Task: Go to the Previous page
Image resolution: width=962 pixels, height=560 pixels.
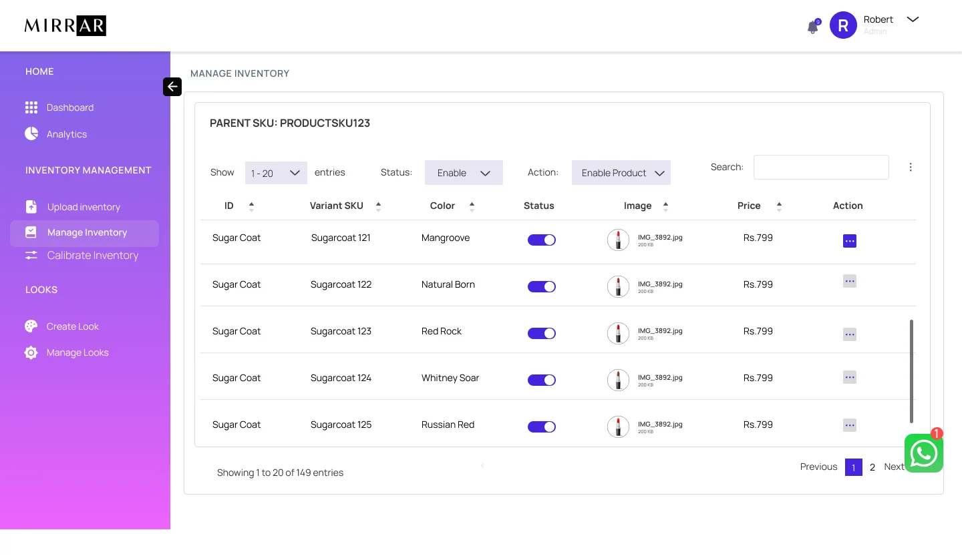Action: click(x=818, y=467)
